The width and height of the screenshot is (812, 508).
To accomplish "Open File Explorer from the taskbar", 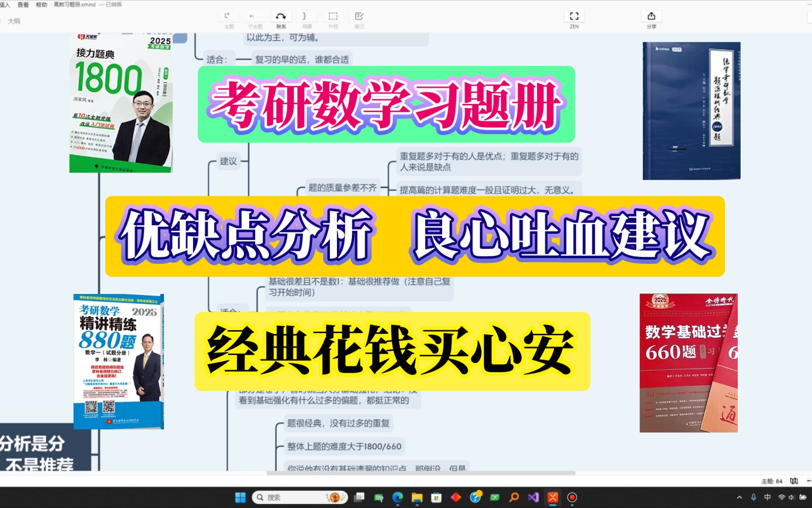I will (x=417, y=498).
